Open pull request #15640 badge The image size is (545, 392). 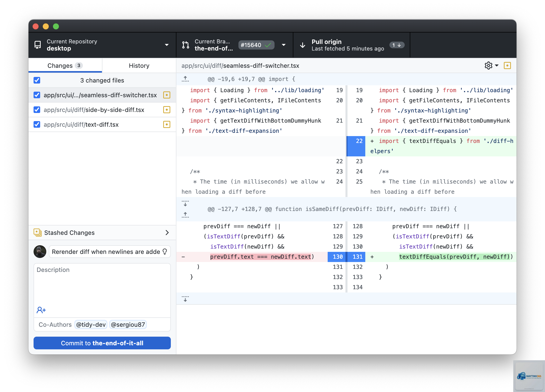[x=256, y=45]
